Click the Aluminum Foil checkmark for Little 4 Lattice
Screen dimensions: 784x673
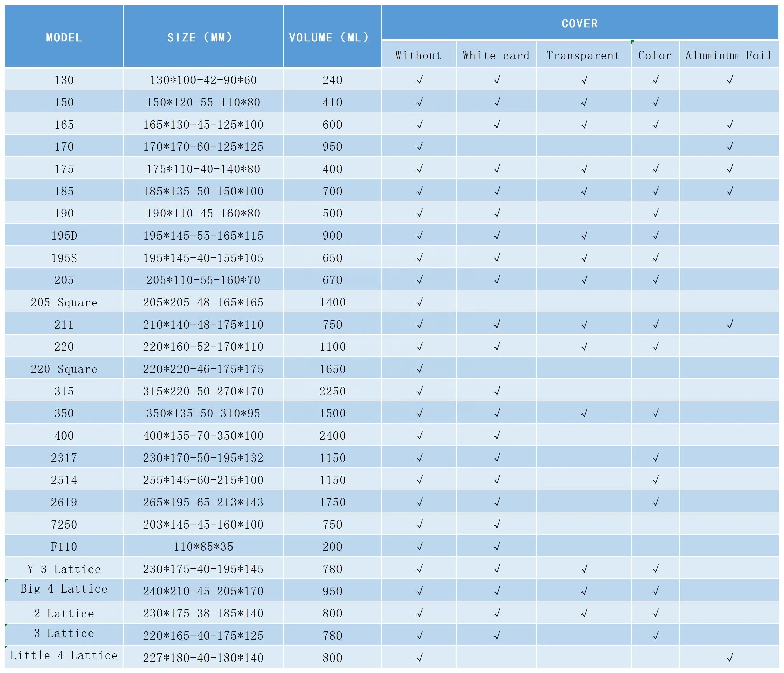click(729, 658)
